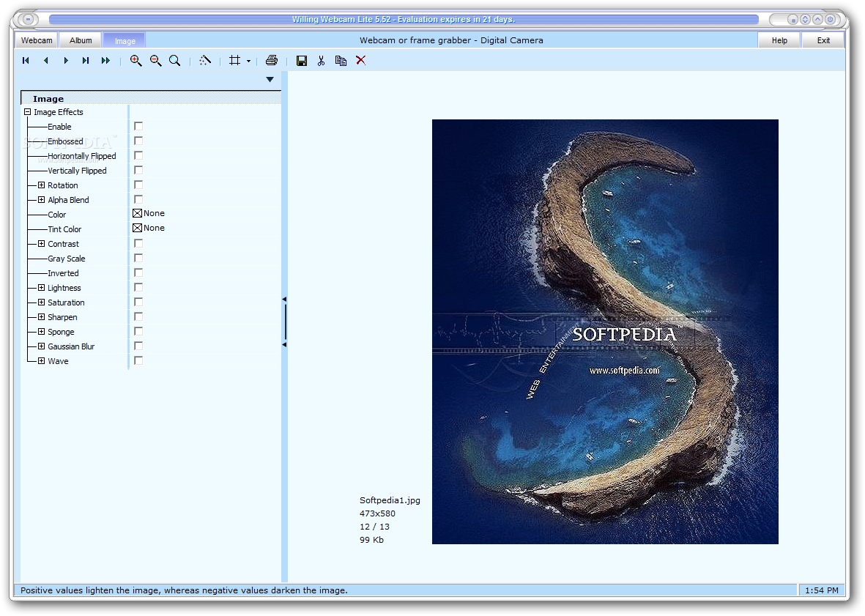865x616 pixels.
Task: Save image with floppy disk icon
Action: 301,61
